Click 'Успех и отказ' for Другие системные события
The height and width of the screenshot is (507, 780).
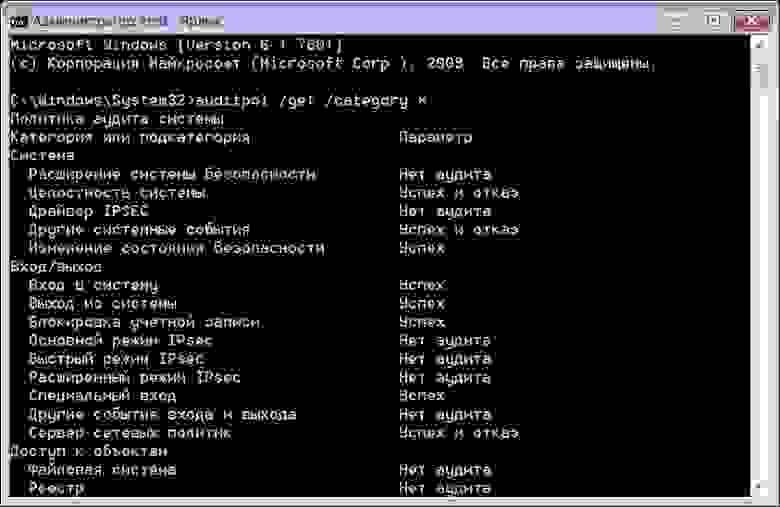(459, 230)
